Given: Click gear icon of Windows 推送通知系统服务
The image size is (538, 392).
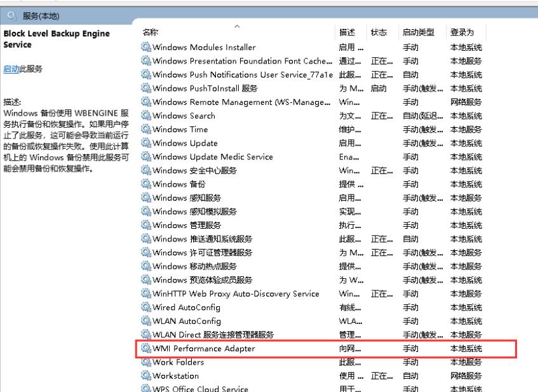Looking at the screenshot, I should point(146,238).
